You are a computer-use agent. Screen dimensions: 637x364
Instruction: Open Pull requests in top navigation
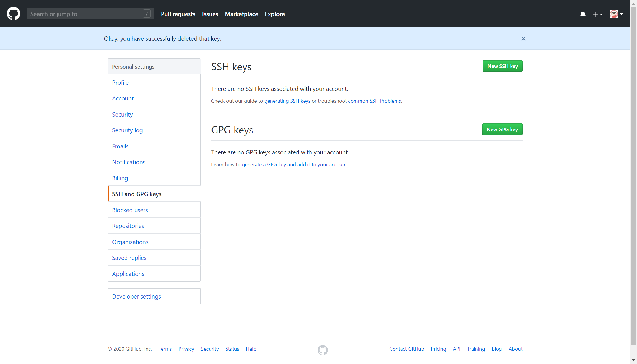point(178,14)
